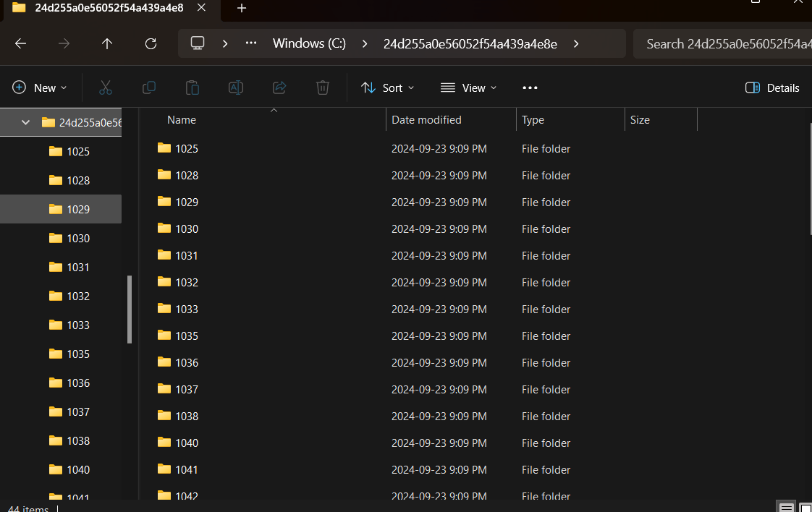
Task: Select folder 1031 in the file list
Action: tap(187, 256)
